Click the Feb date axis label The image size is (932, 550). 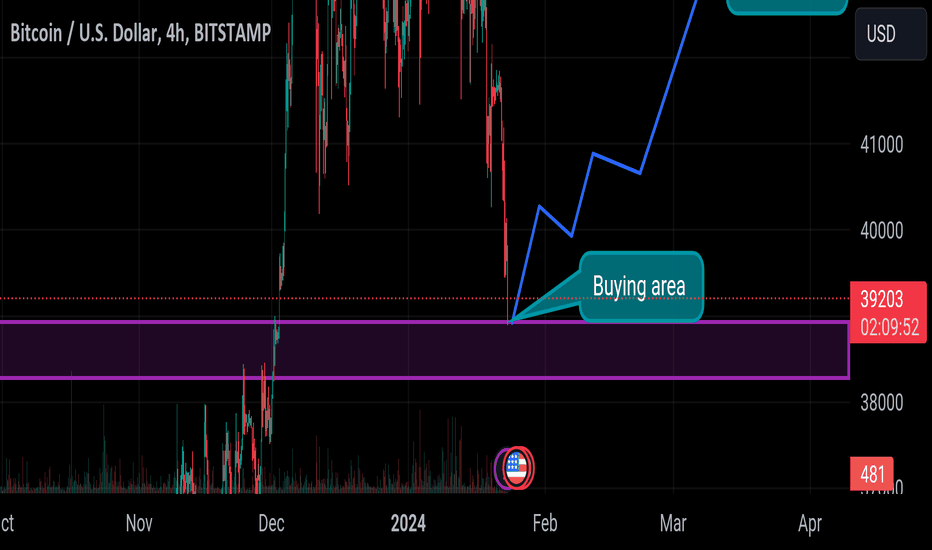coord(544,523)
